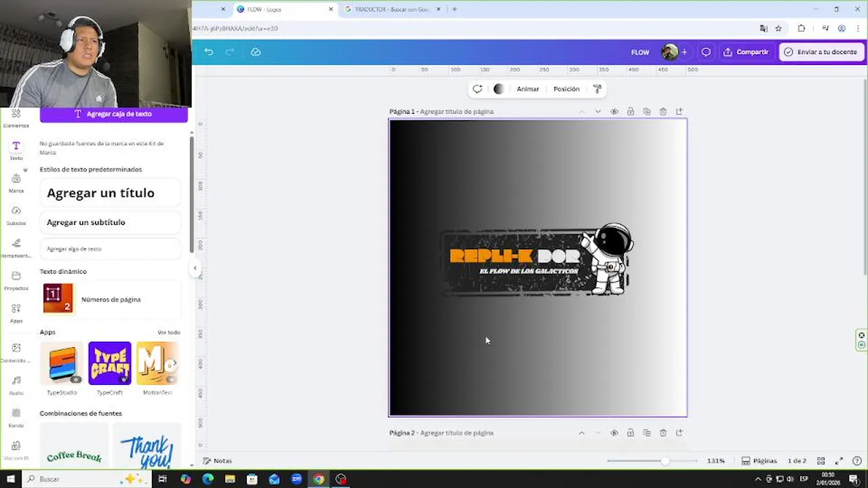Add a heading with Agregar un título
868x488 pixels.
click(x=111, y=193)
